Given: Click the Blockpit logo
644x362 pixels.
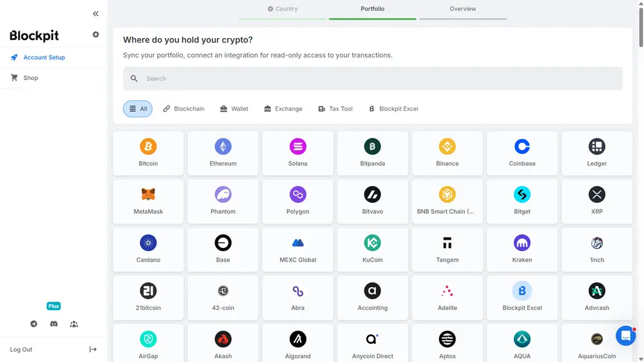Looking at the screenshot, I should pyautogui.click(x=34, y=35).
